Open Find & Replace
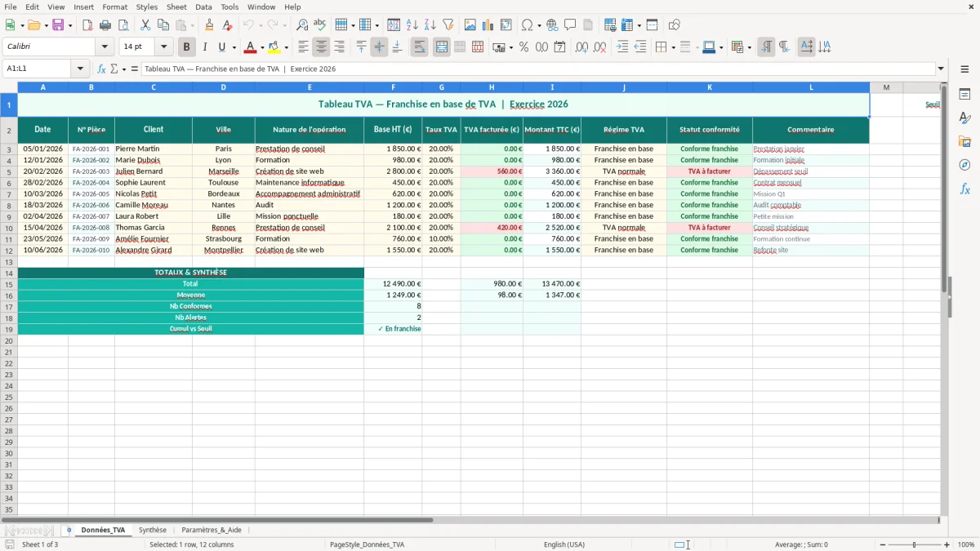 (302, 25)
